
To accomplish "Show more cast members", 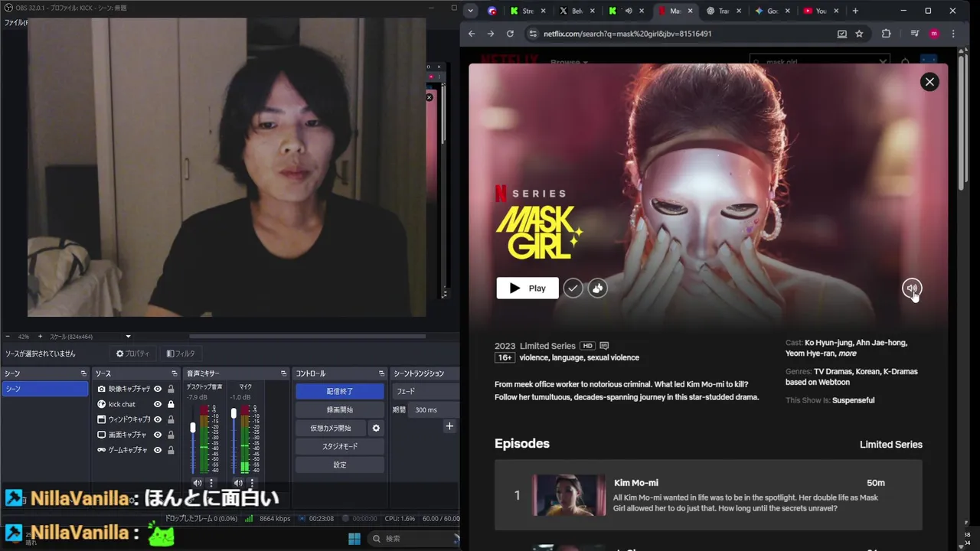I will [x=848, y=354].
